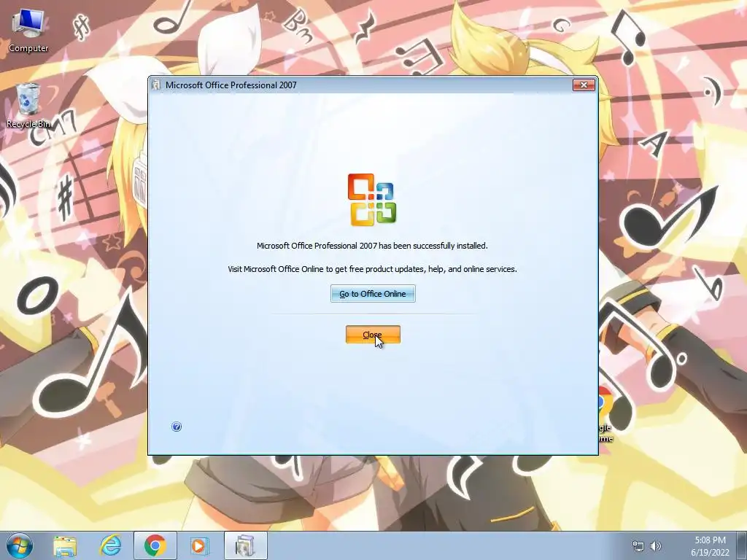Open Windows Explorer from taskbar
The image size is (747, 560).
point(65,545)
